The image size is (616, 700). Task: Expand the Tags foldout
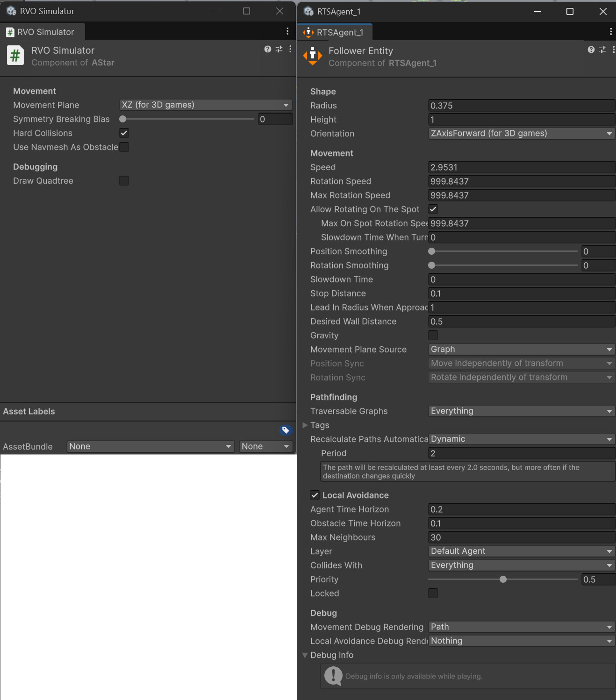[x=305, y=425]
